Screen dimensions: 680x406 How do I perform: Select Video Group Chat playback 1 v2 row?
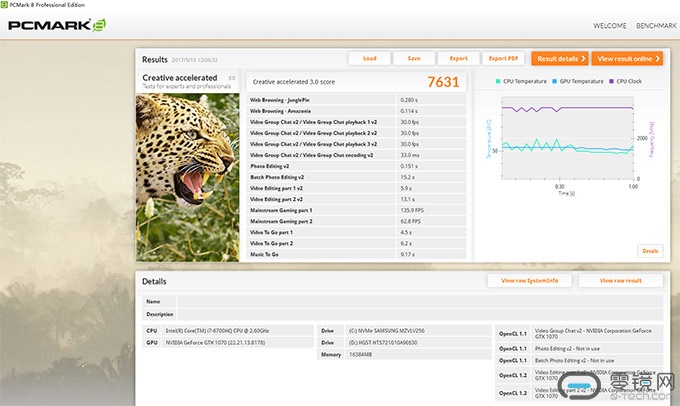point(356,122)
